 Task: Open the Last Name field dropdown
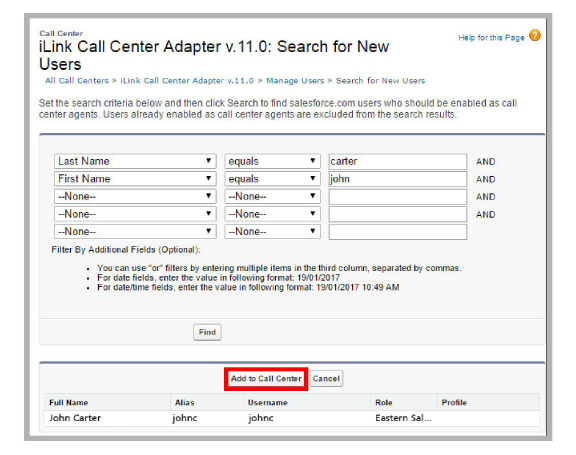pyautogui.click(x=135, y=161)
